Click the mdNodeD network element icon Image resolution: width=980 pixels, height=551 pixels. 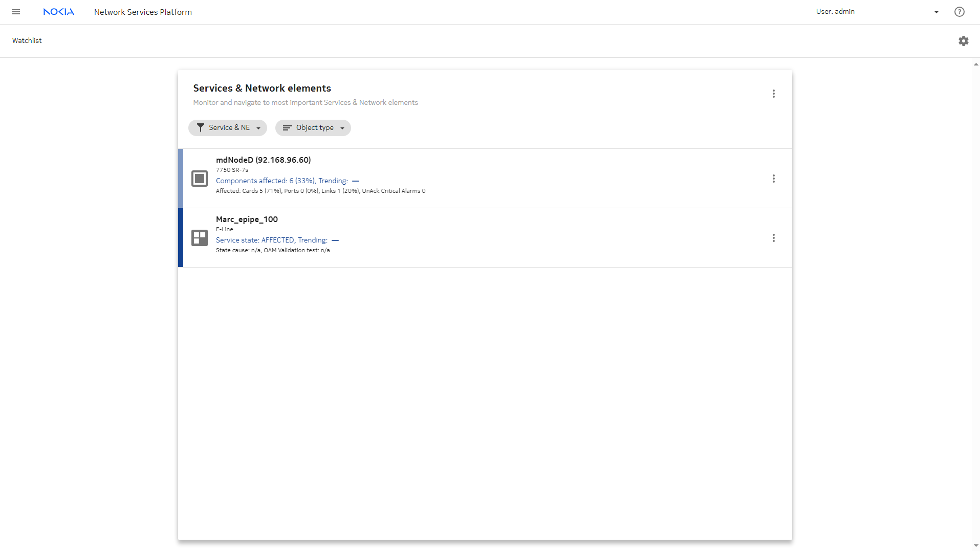(x=199, y=179)
